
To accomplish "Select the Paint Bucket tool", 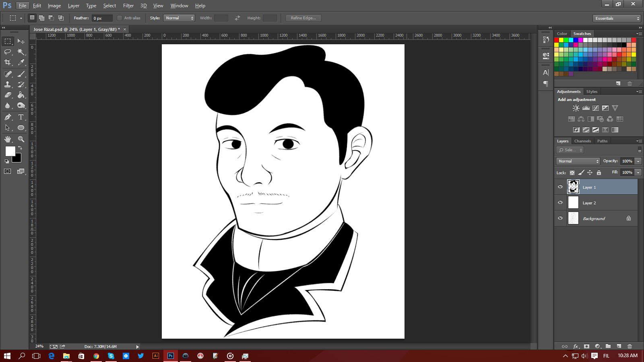I will tap(21, 95).
